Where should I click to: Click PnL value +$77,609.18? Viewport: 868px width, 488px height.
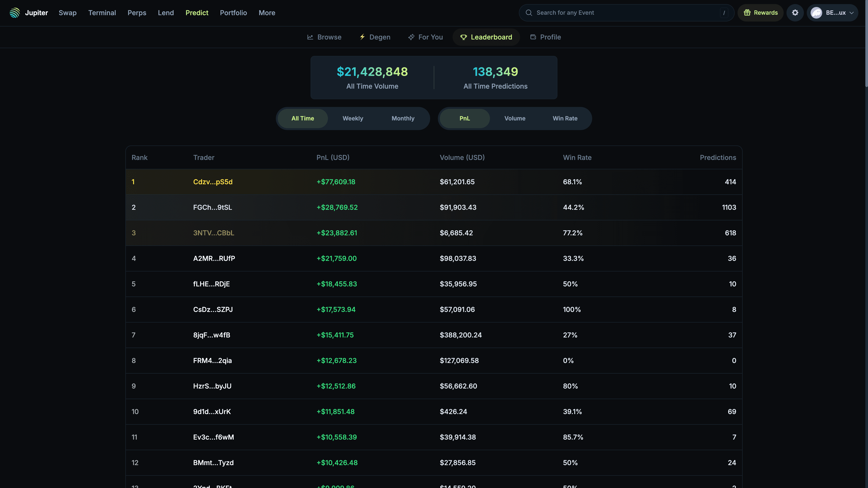coord(336,182)
